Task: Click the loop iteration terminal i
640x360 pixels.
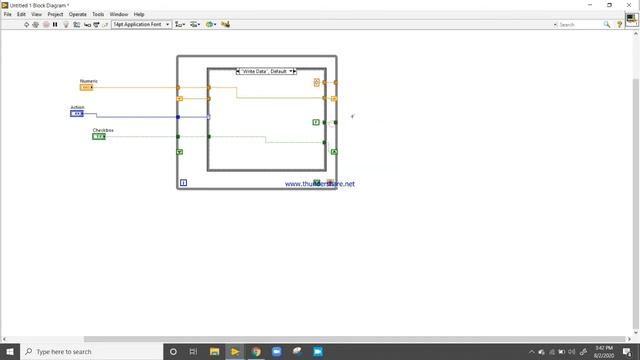Action: (x=183, y=182)
